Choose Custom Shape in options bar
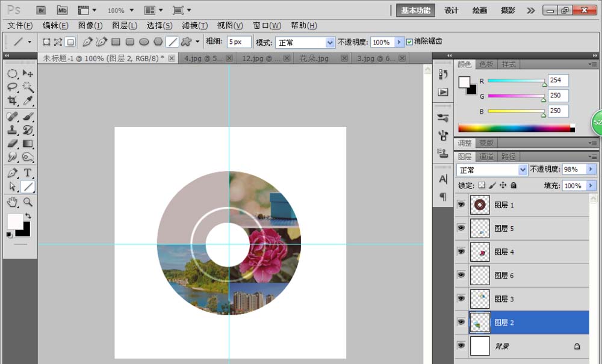The image size is (602, 364). click(x=186, y=42)
